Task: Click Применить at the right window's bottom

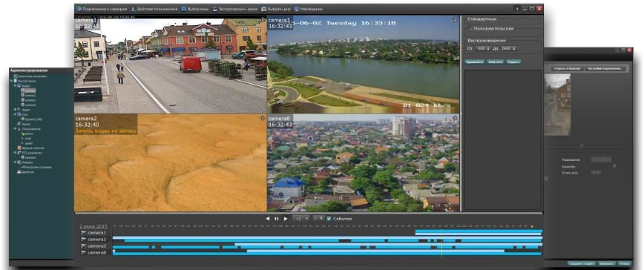Action: click(607, 264)
